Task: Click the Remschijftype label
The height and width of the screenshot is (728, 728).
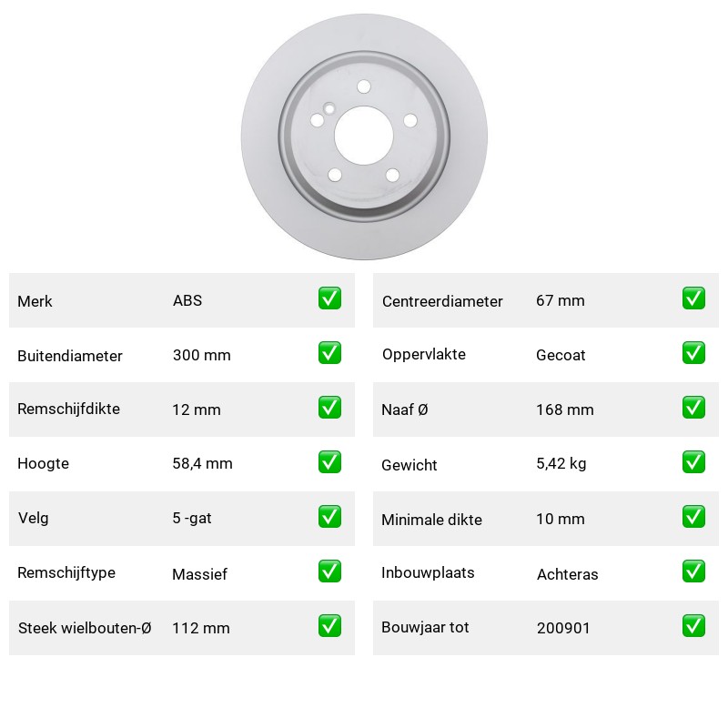Action: pyautogui.click(x=66, y=573)
